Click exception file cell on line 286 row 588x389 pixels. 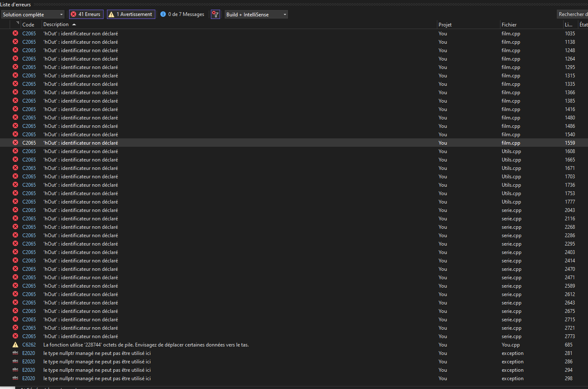513,362
